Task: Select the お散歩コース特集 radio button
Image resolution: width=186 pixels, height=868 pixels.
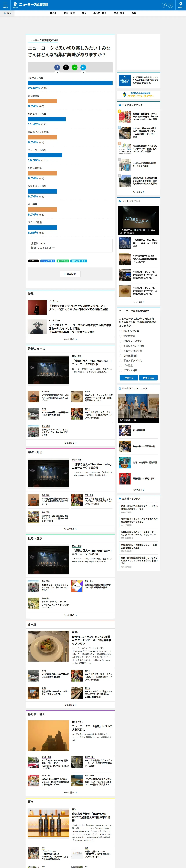Action: (121, 341)
